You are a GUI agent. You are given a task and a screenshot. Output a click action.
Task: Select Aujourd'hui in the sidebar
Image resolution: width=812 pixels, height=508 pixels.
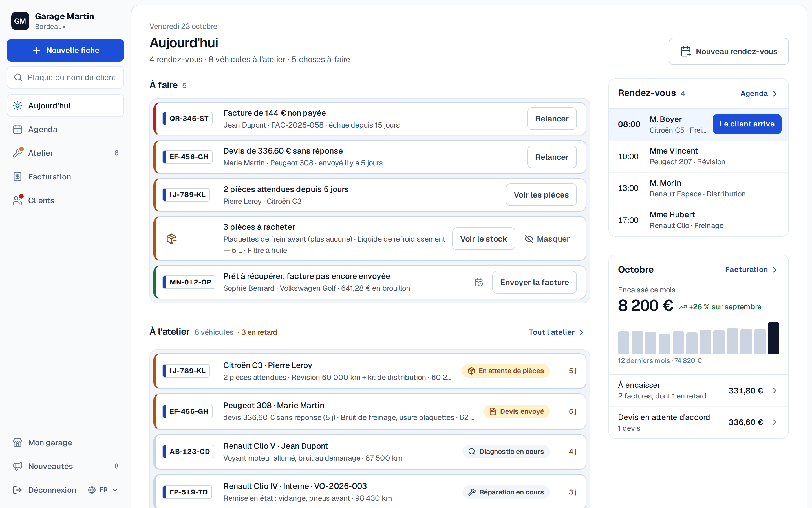point(65,106)
